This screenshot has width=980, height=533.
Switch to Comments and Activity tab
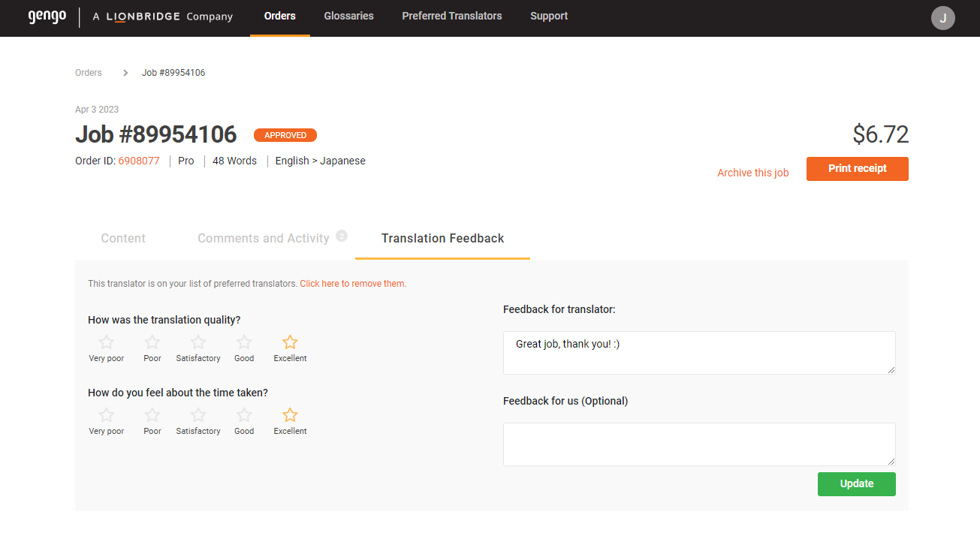coord(264,238)
